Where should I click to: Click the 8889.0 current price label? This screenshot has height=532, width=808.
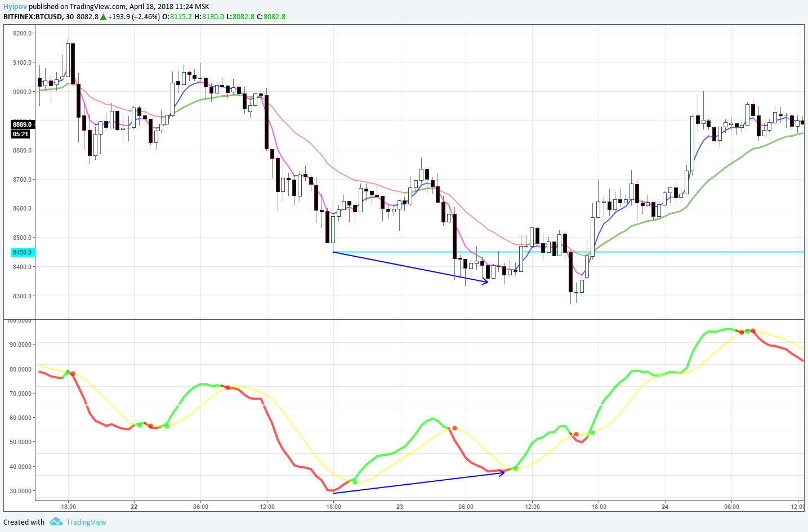click(23, 124)
